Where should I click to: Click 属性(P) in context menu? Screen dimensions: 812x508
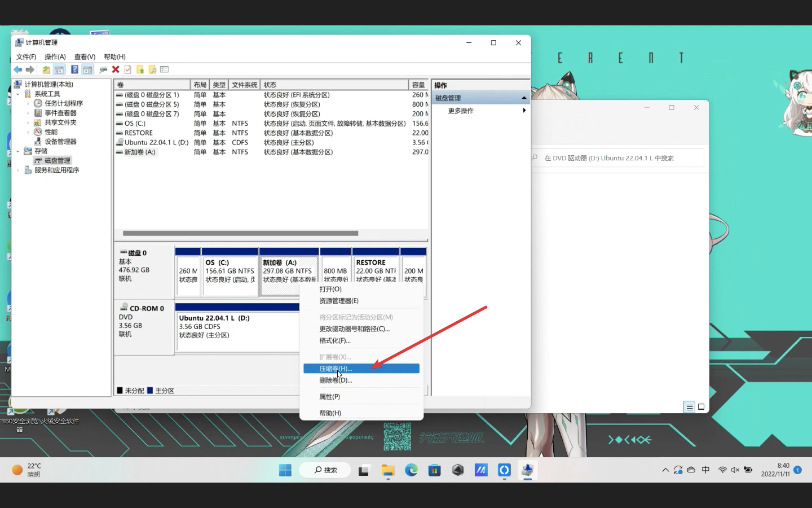pyautogui.click(x=361, y=397)
